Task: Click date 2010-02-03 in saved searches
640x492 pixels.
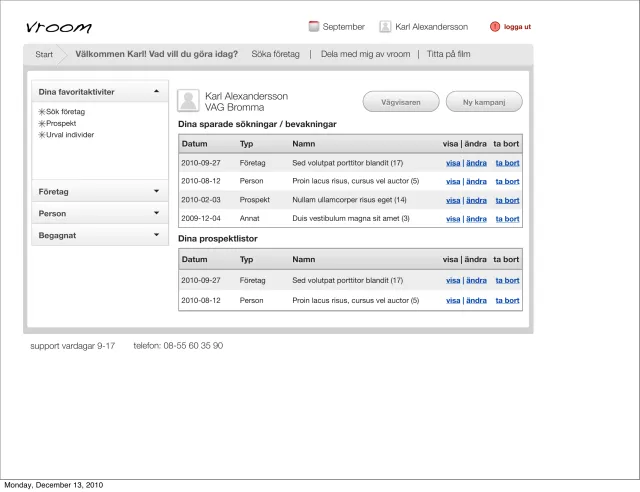Action: 201,200
